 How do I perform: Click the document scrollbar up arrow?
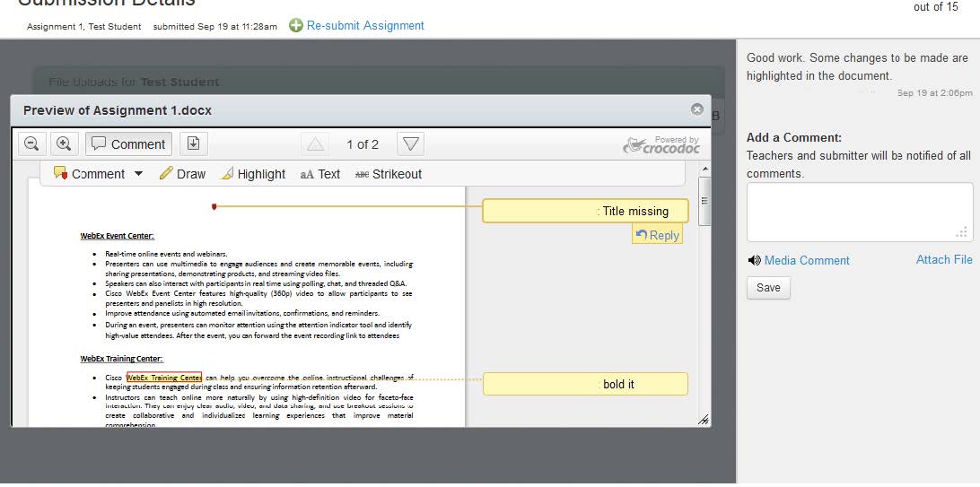(x=705, y=169)
